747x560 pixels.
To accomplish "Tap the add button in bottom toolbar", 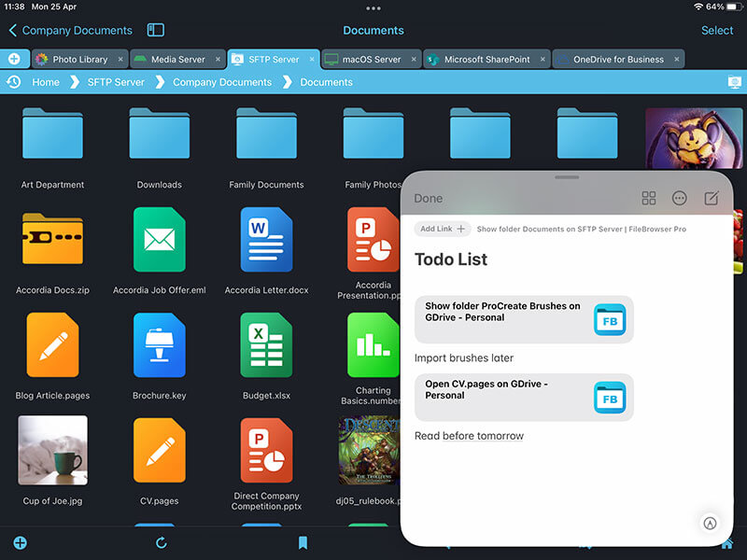I will coord(20,543).
